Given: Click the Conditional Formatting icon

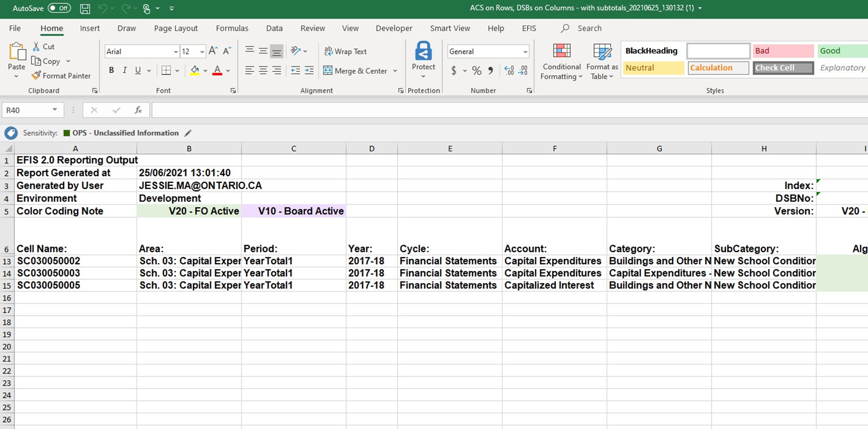Looking at the screenshot, I should point(561,51).
